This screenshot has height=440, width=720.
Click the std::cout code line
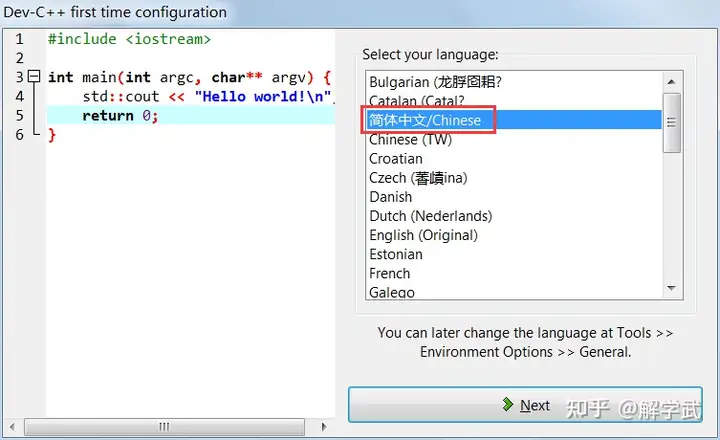(208, 96)
